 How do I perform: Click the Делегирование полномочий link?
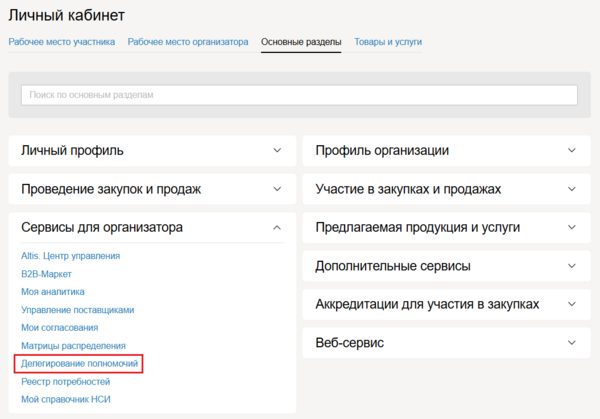click(x=79, y=364)
